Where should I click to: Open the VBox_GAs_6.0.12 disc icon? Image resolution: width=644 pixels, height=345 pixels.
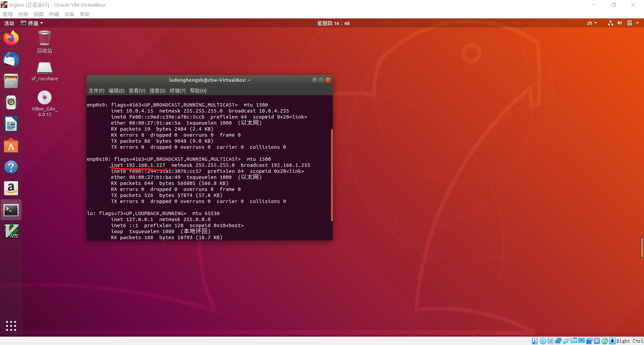click(45, 103)
